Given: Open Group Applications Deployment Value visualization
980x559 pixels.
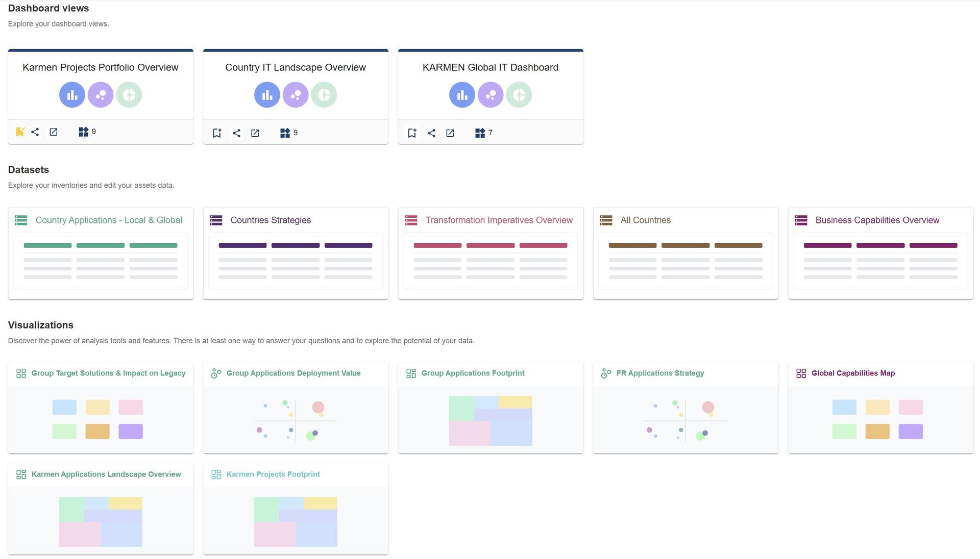Looking at the screenshot, I should click(293, 373).
